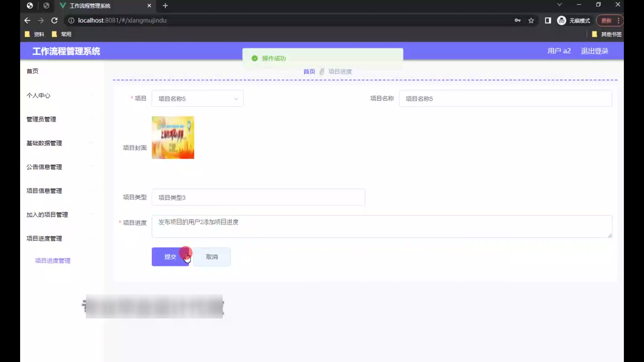Click the incognito mode avatar icon
The image size is (644, 362).
point(561,20)
